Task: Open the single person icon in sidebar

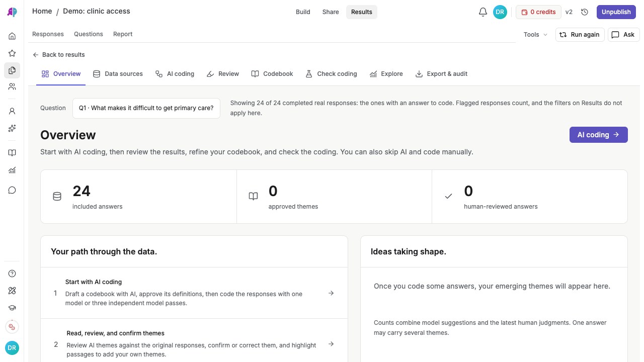Action: click(12, 111)
